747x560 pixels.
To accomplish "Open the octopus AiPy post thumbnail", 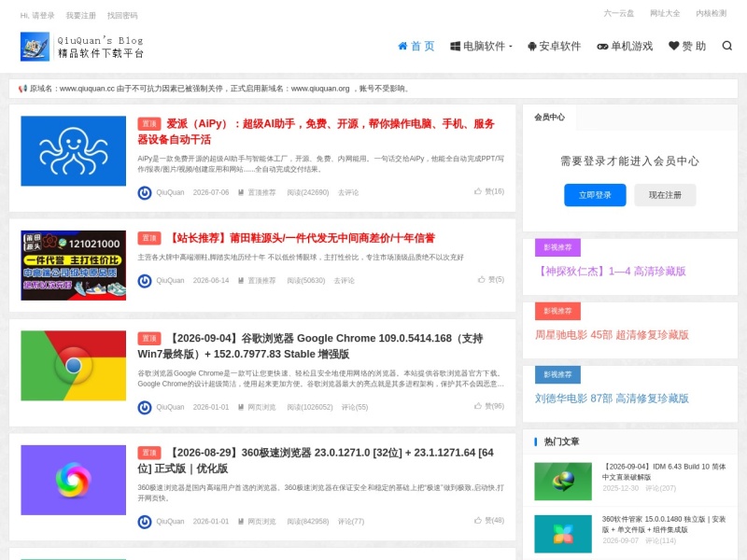I will (74, 151).
